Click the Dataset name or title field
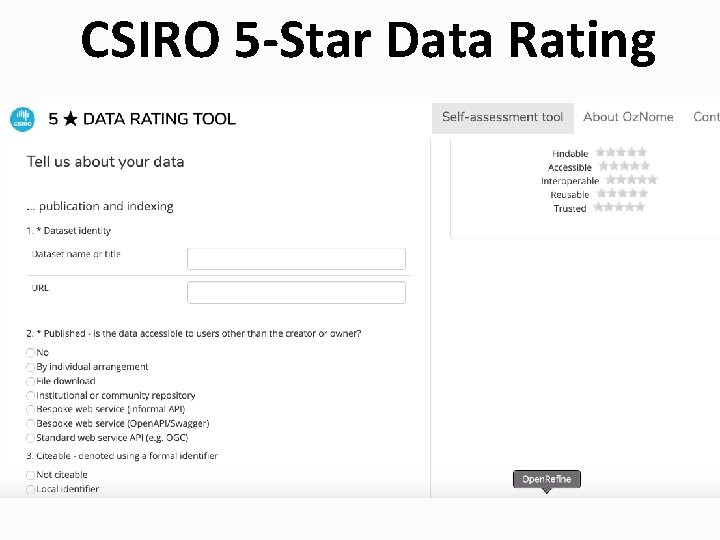Image resolution: width=720 pixels, height=540 pixels. click(x=296, y=259)
